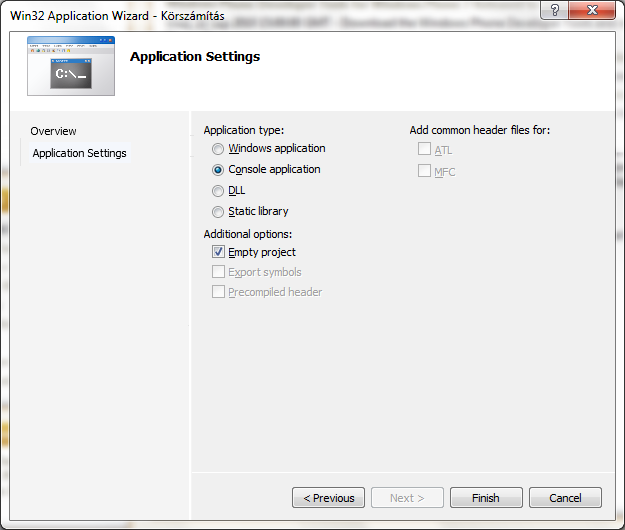
Task: Open the Overview page in sidebar
Action: pyautogui.click(x=53, y=131)
